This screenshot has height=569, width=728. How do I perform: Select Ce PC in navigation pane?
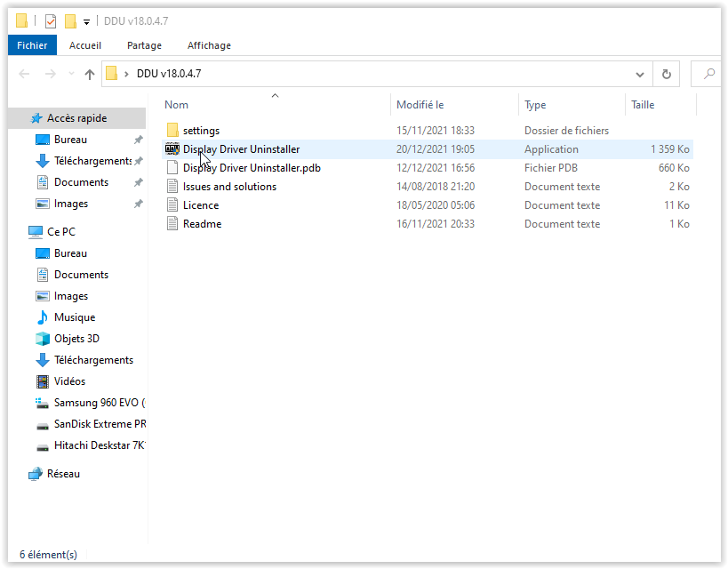pos(60,231)
